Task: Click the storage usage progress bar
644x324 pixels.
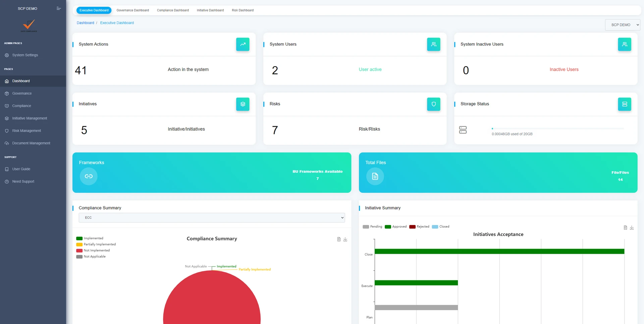Action: click(x=558, y=129)
